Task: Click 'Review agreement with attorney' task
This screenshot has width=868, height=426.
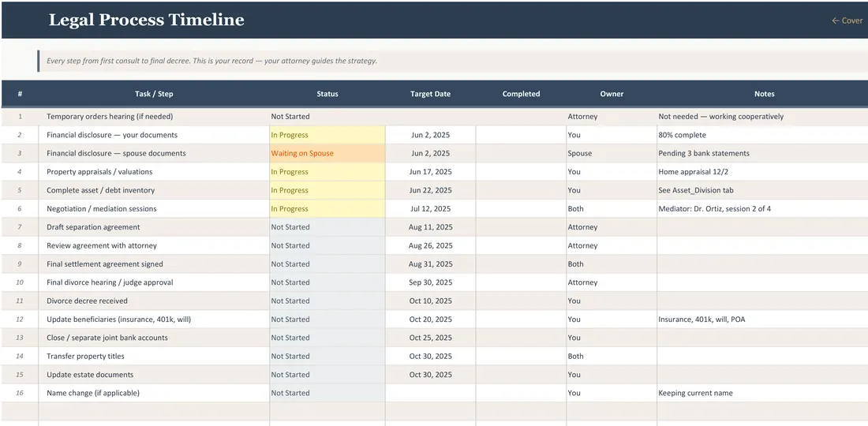Action: 101,245
